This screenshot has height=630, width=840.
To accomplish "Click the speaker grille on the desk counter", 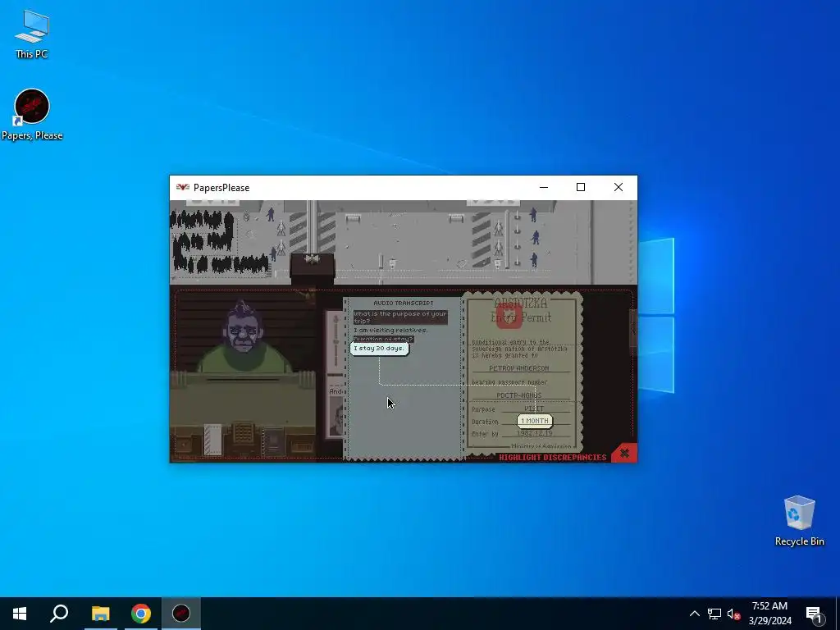I will coord(243,433).
